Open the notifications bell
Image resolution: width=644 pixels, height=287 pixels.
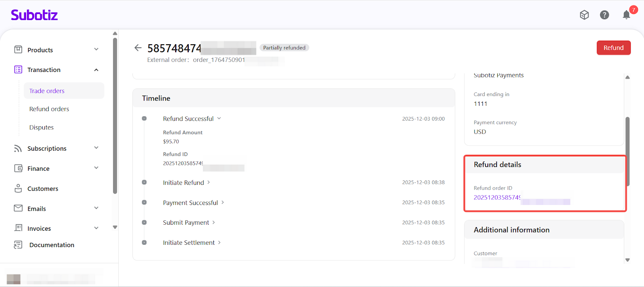(626, 15)
